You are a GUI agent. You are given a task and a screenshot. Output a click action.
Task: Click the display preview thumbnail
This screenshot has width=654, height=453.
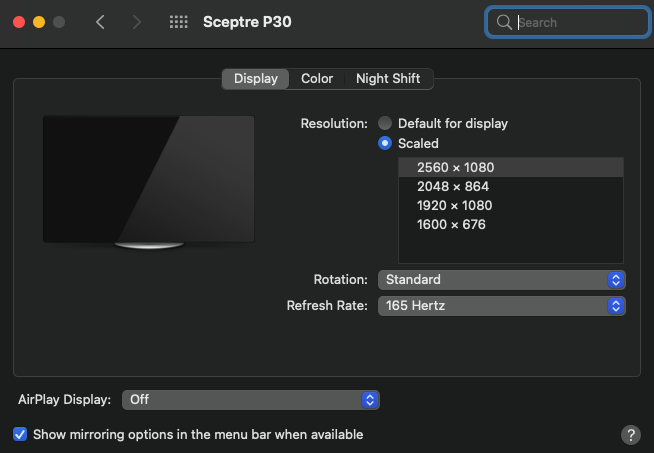(148, 180)
